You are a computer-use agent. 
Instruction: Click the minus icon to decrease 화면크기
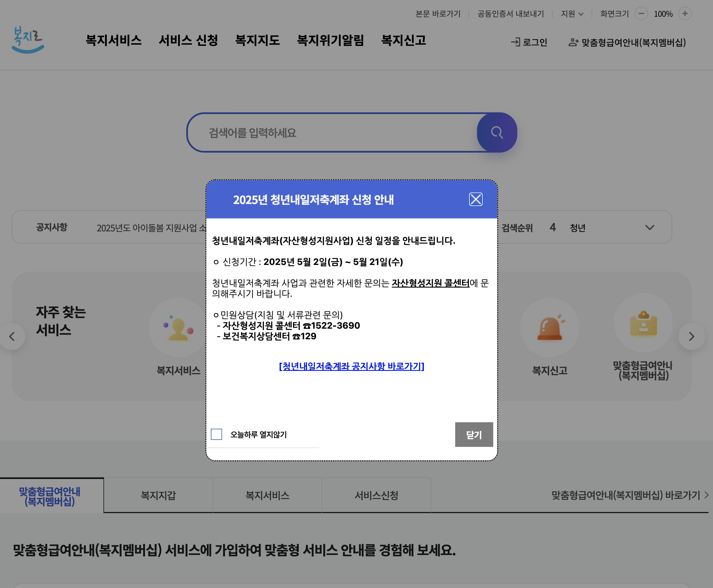[641, 13]
